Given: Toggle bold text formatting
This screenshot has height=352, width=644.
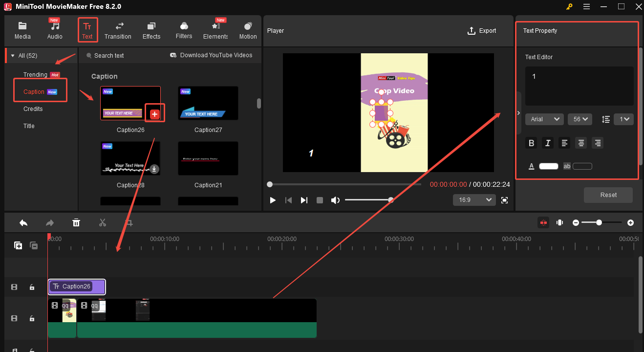Looking at the screenshot, I should click(532, 143).
